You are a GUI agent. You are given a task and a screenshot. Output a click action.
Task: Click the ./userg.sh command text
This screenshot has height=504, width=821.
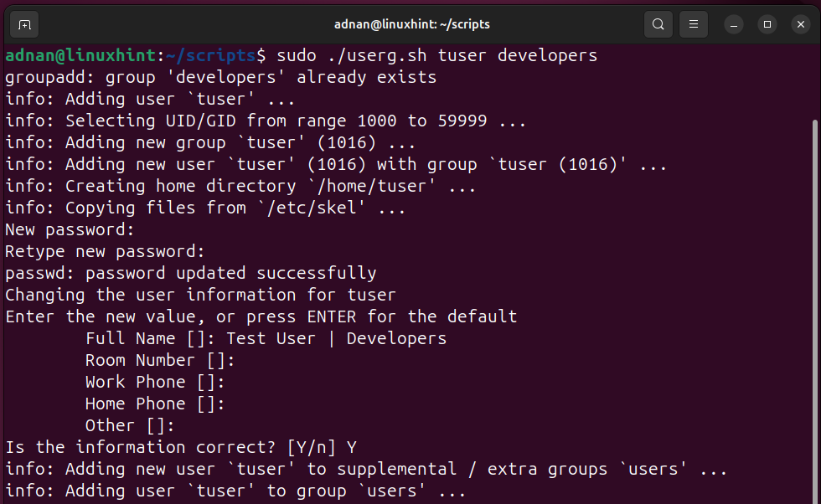[377, 55]
